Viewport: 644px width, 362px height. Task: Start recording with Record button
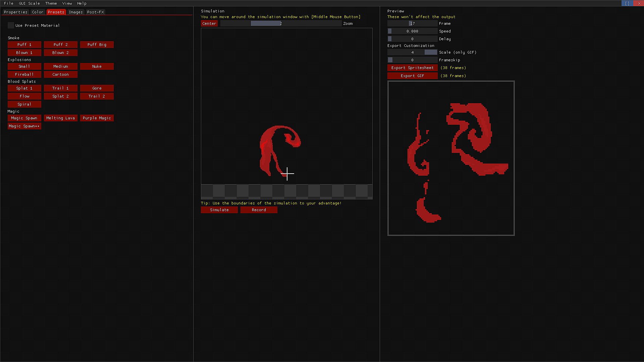click(259, 210)
